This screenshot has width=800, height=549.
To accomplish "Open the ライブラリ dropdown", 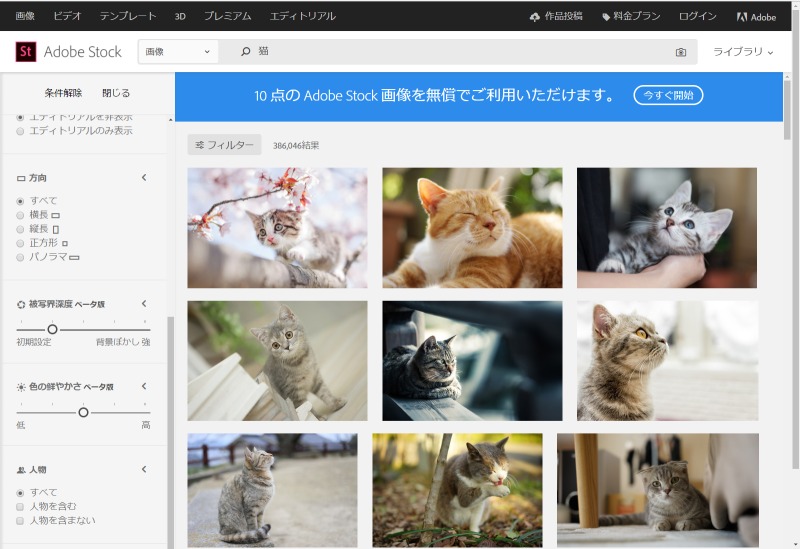I will [743, 52].
